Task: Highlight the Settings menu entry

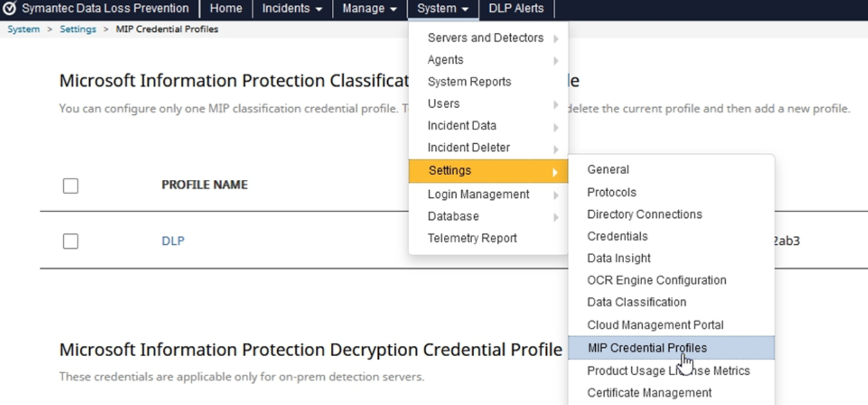Action: [488, 171]
